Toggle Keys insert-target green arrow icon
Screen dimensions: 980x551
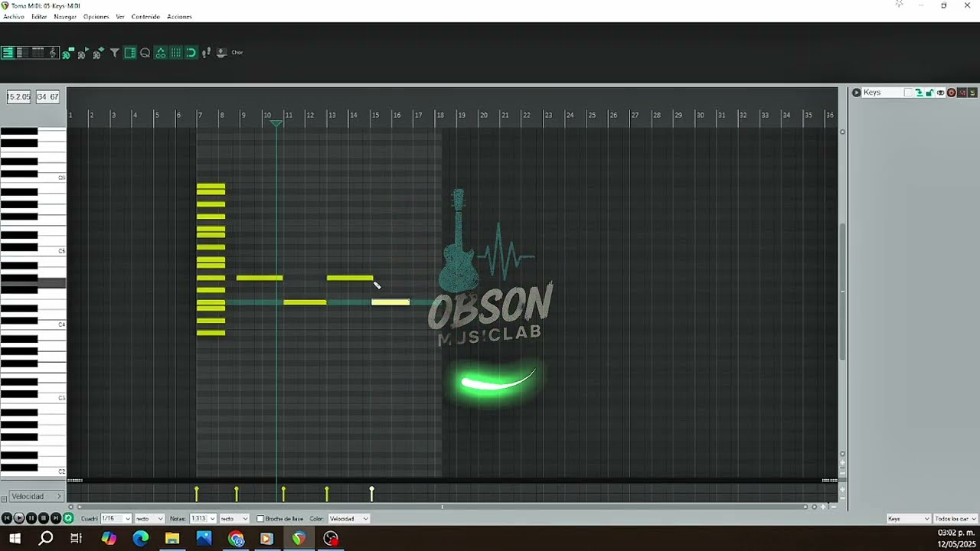tap(919, 93)
